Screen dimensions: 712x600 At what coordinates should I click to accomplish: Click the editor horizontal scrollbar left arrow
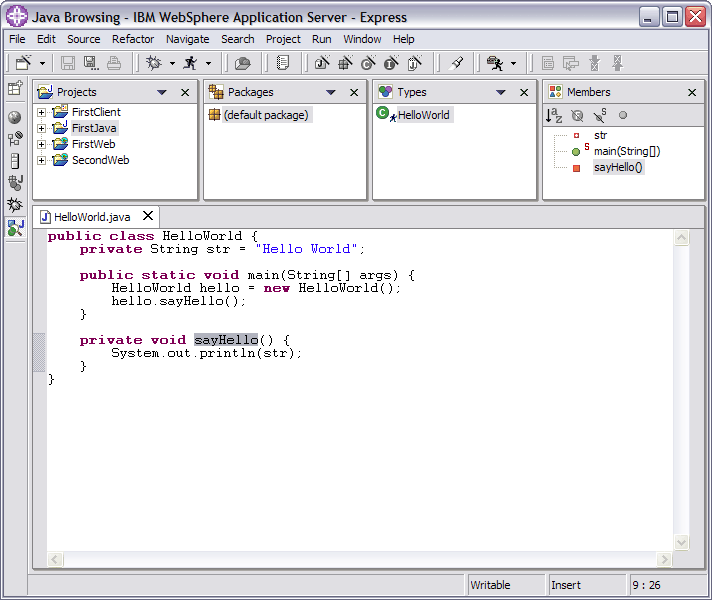[x=55, y=560]
